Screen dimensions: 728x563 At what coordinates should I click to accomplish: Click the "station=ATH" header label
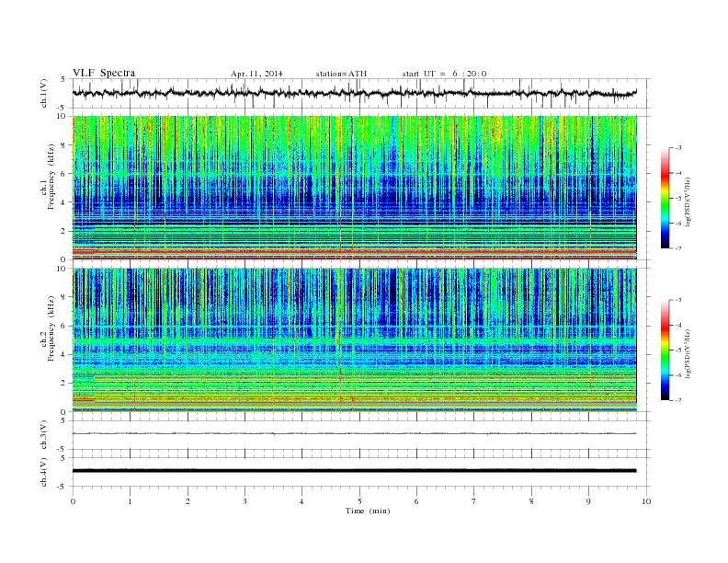(x=341, y=74)
